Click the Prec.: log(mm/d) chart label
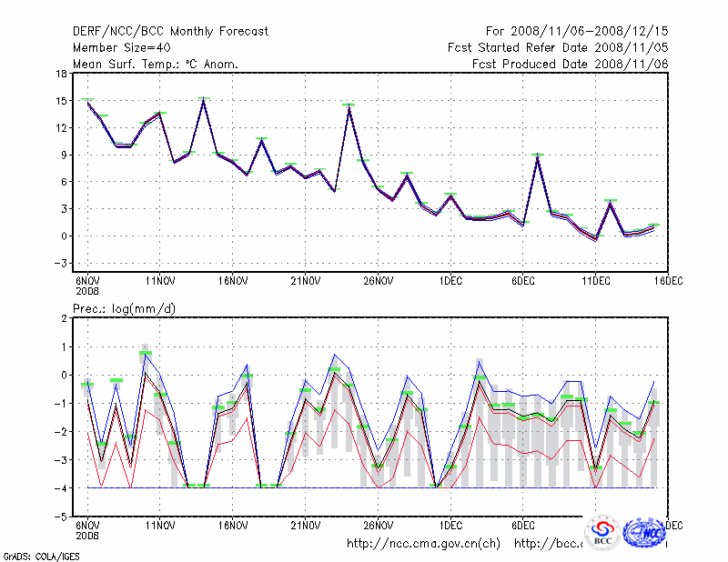 click(124, 309)
